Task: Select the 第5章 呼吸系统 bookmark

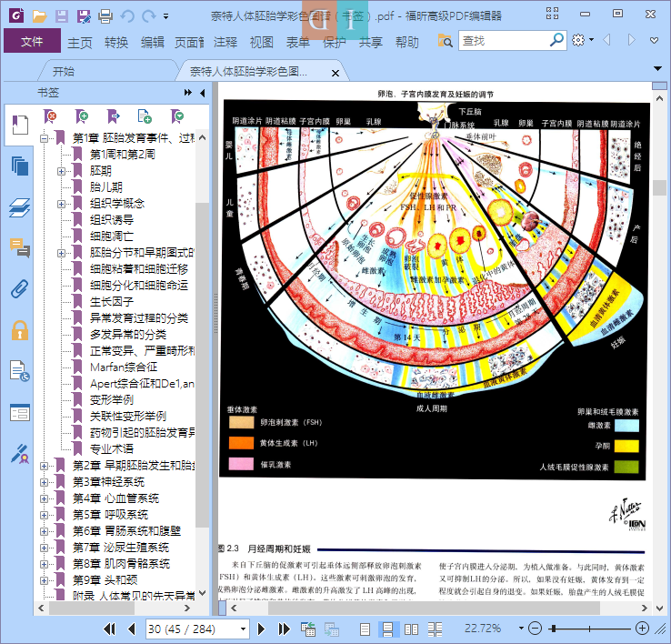Action: (110, 514)
